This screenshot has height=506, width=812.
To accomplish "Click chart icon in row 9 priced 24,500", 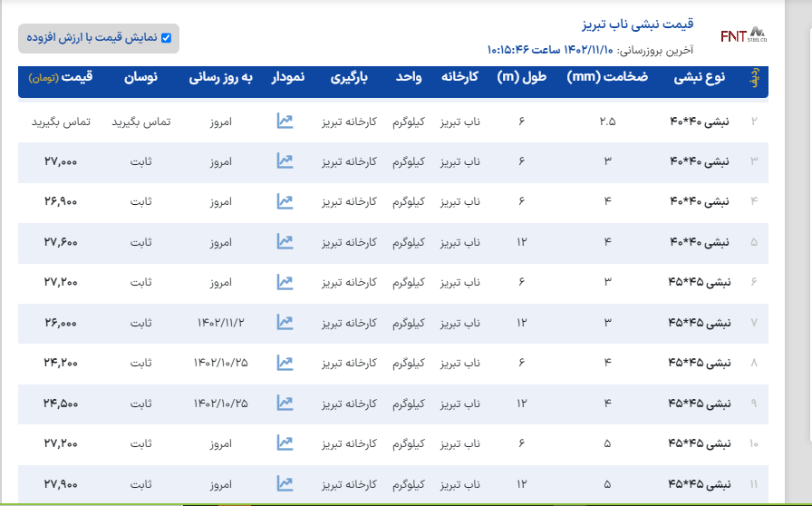I will [x=285, y=403].
